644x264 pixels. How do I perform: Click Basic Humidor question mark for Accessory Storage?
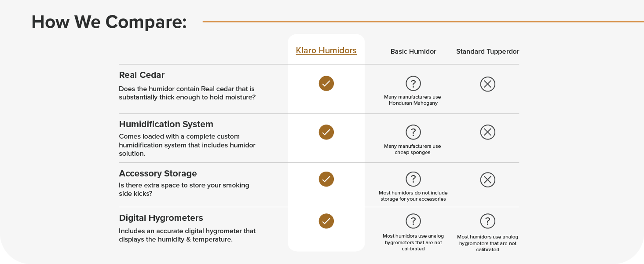[x=413, y=179]
